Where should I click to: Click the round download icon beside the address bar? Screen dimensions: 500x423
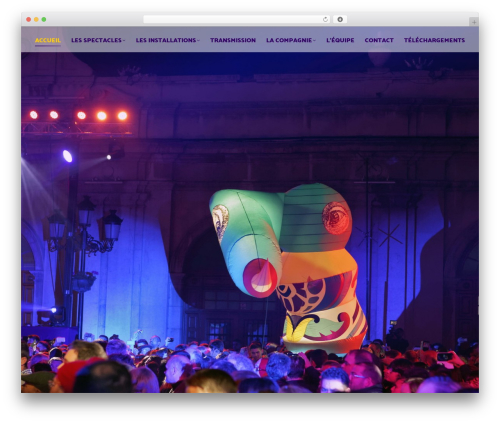click(x=340, y=19)
